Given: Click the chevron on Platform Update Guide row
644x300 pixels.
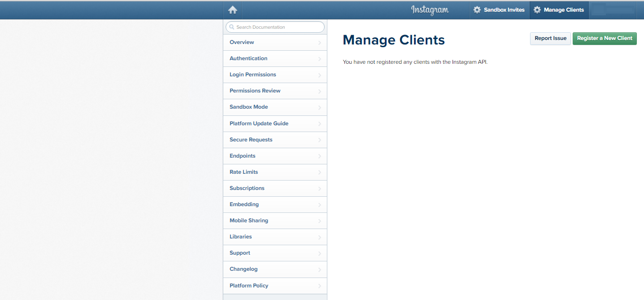Looking at the screenshot, I should point(320,124).
